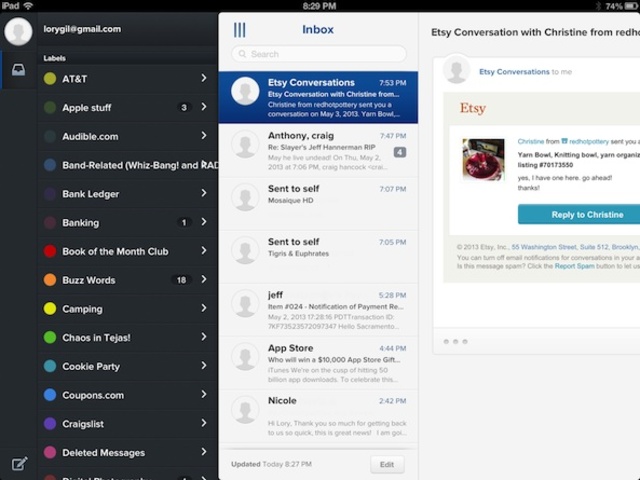Open the redhotpottery shop link
This screenshot has width=640, height=480.
[589, 141]
